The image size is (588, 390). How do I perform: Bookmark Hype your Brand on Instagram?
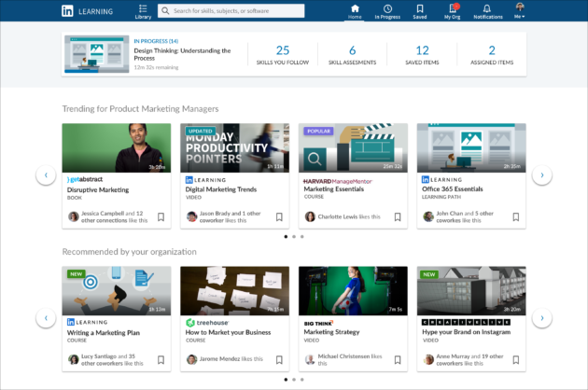(516, 359)
